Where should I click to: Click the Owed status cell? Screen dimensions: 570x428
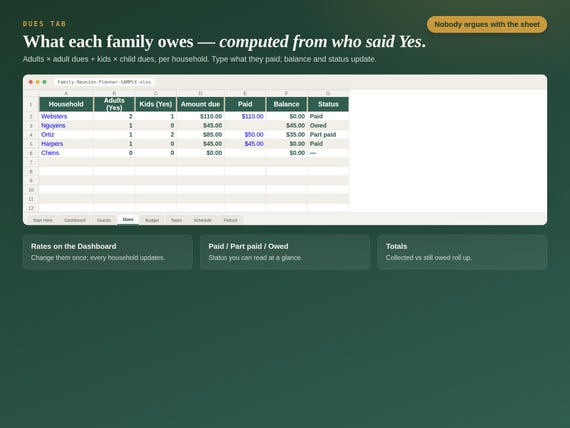(x=328, y=125)
